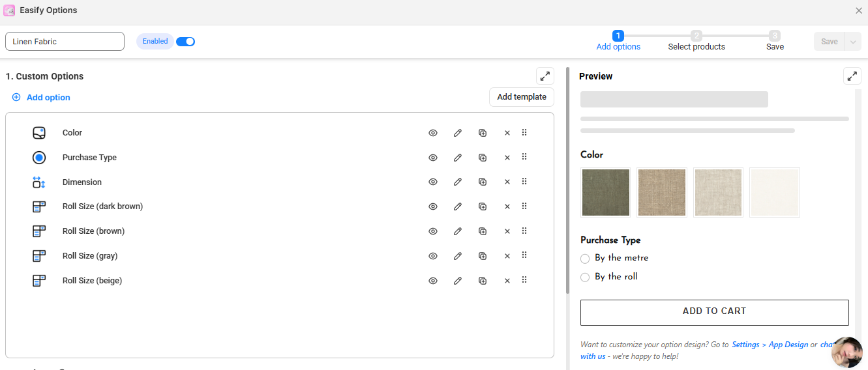
Task: Toggle the Enabled switch off
Action: pos(186,42)
